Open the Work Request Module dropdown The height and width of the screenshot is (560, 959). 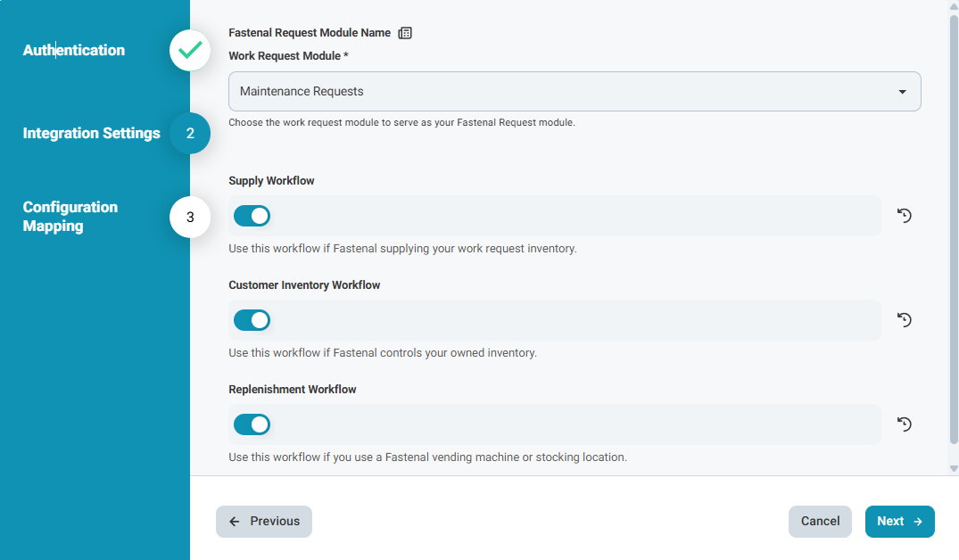[x=574, y=91]
